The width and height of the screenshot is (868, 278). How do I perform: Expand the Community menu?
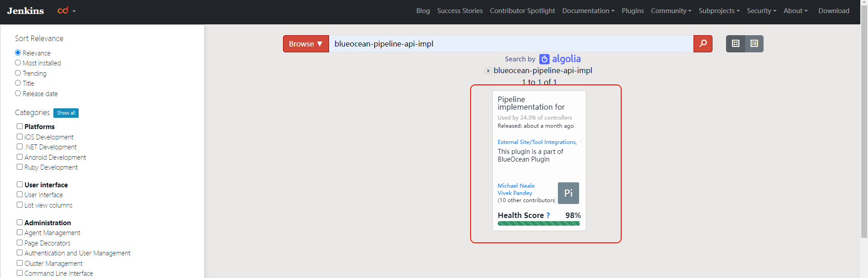click(x=671, y=11)
